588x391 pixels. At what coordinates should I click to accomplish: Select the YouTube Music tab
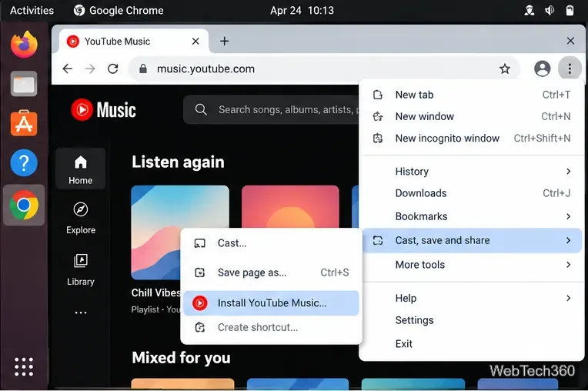pyautogui.click(x=134, y=42)
